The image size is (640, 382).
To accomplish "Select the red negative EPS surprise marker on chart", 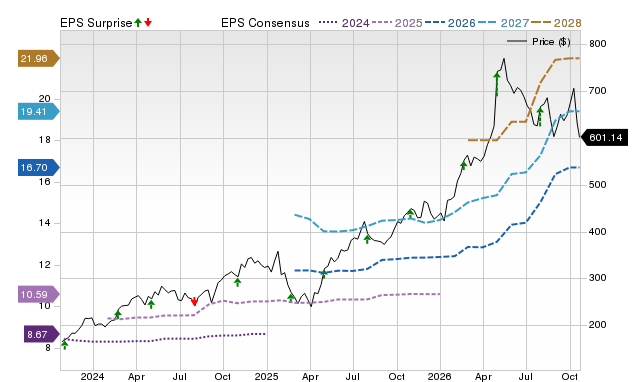I will click(194, 301).
